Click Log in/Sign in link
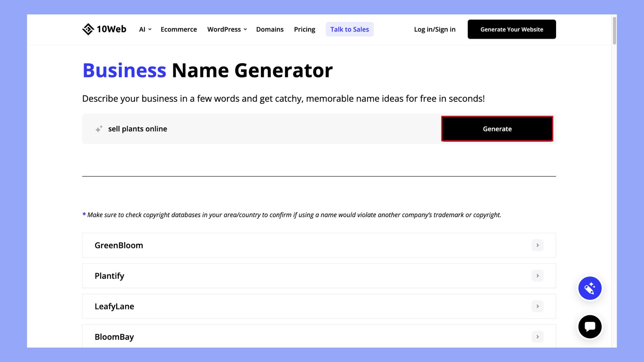 tap(435, 29)
